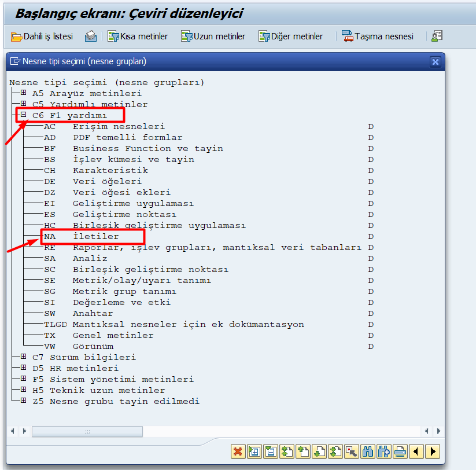Expand the H5 Teknik uzun metinler node
This screenshot has width=476, height=470.
pyautogui.click(x=23, y=390)
